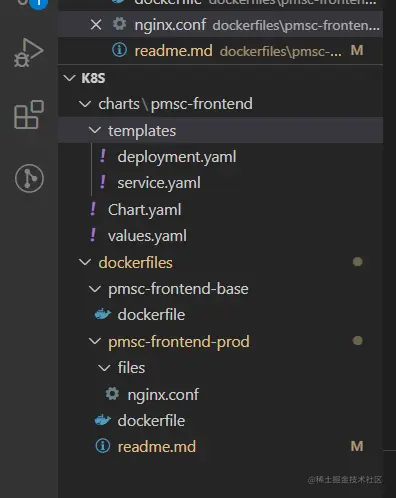The height and width of the screenshot is (498, 396).
Task: Click the gear icon beside open nginx.conf
Action: click(119, 24)
